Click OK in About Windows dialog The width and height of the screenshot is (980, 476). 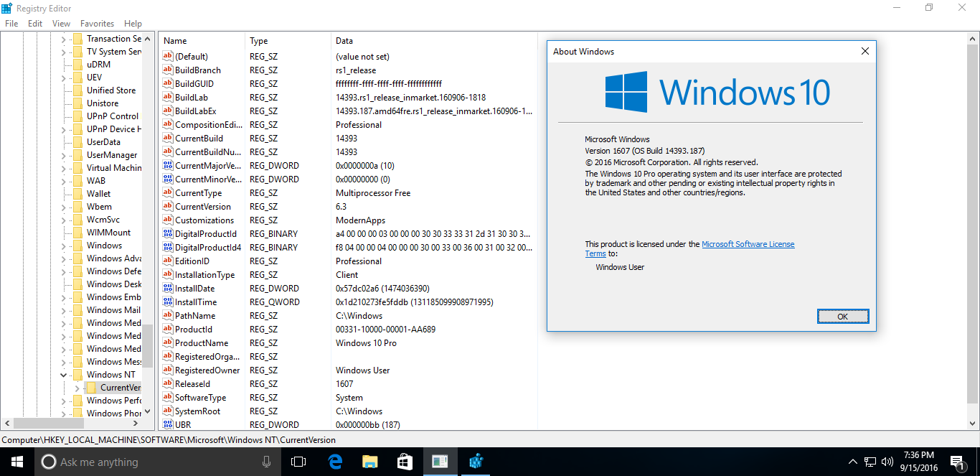tap(843, 317)
